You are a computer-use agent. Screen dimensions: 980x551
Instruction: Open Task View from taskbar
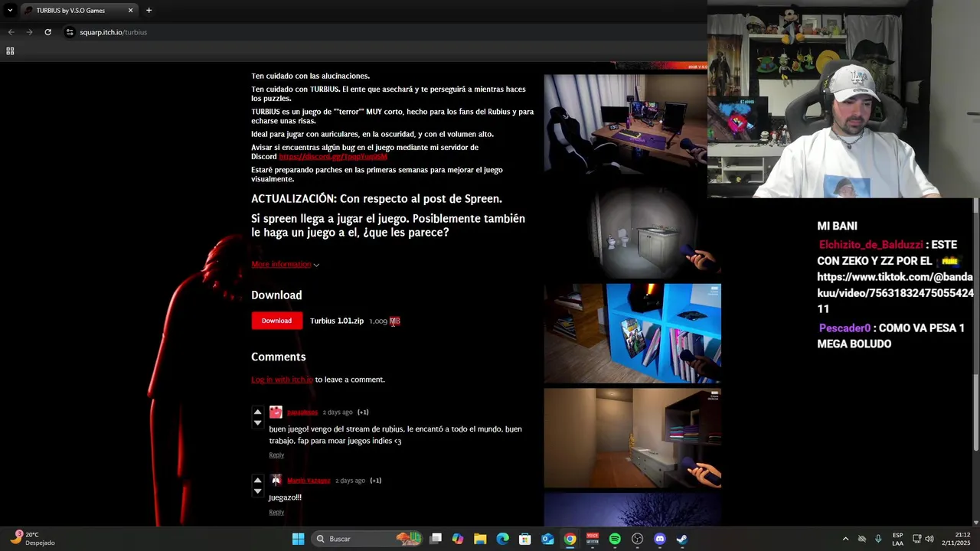coord(436,539)
